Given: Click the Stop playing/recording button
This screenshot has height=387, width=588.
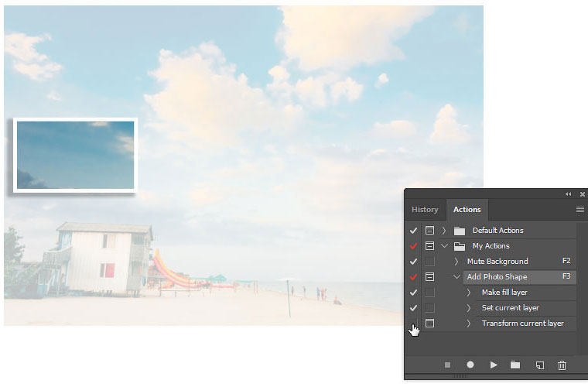Looking at the screenshot, I should click(447, 365).
